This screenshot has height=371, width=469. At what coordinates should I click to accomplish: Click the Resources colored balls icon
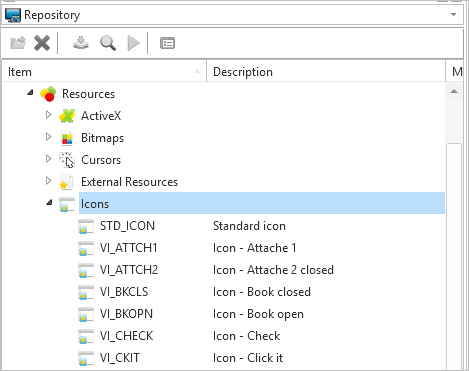[48, 94]
